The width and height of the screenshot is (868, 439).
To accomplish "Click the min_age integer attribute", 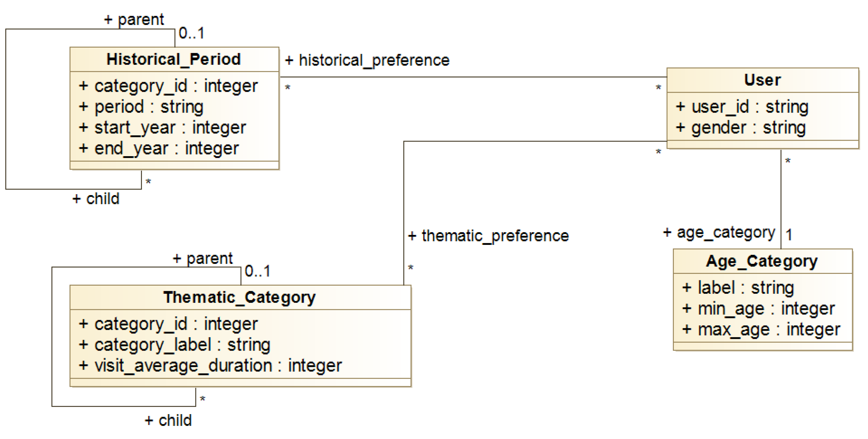I will point(758,309).
